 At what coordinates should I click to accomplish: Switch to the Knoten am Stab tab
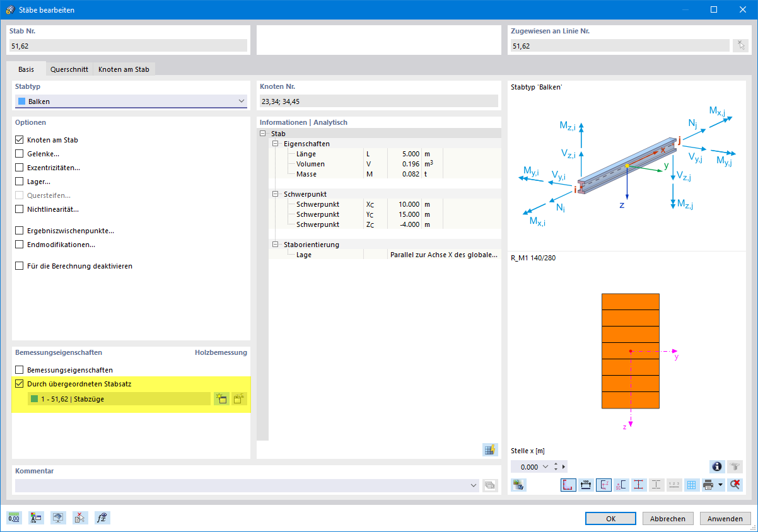124,69
